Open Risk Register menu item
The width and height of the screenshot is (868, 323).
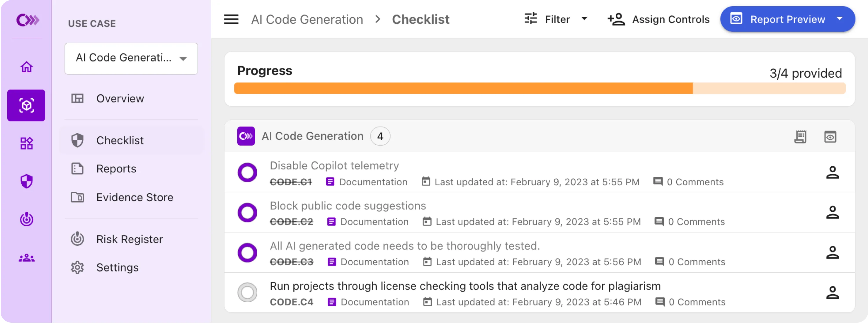[x=130, y=240]
